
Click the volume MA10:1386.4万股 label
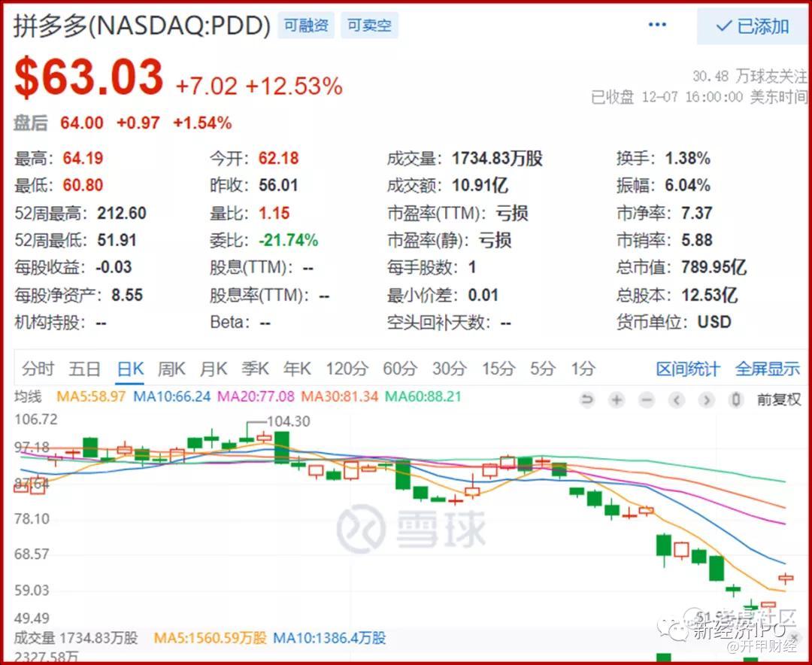329,638
